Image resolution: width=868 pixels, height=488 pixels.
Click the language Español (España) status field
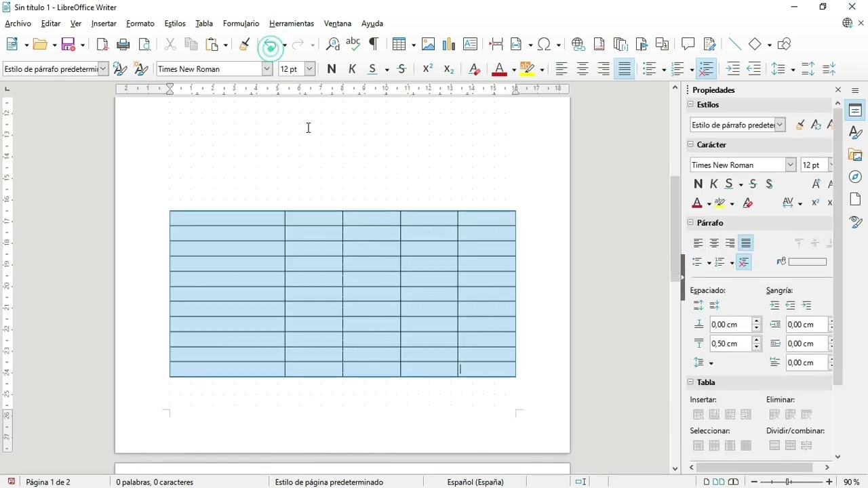[x=475, y=482]
